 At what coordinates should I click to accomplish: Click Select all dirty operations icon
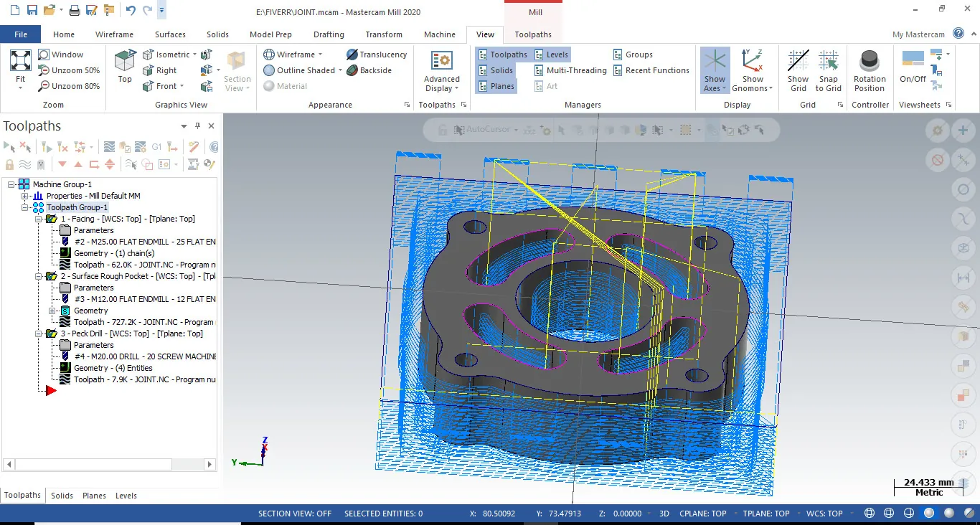point(25,146)
